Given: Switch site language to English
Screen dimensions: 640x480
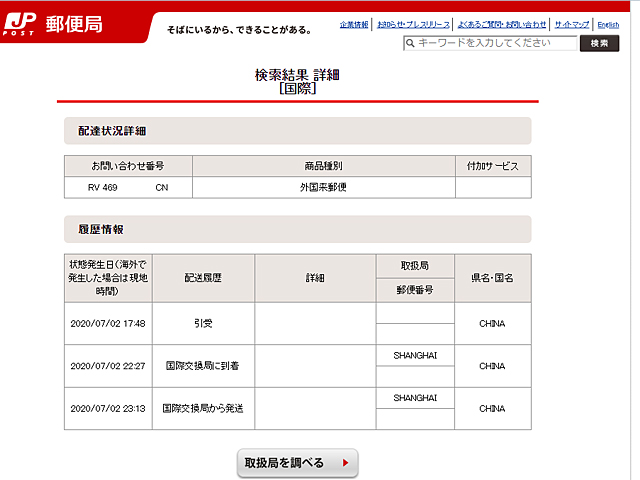Looking at the screenshot, I should pyautogui.click(x=608, y=24).
